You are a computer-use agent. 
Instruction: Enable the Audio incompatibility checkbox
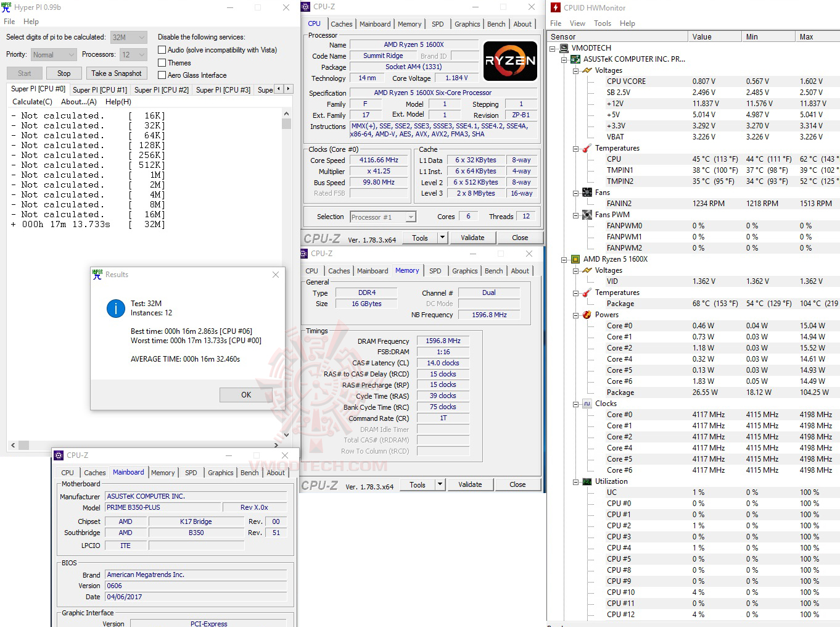click(162, 50)
